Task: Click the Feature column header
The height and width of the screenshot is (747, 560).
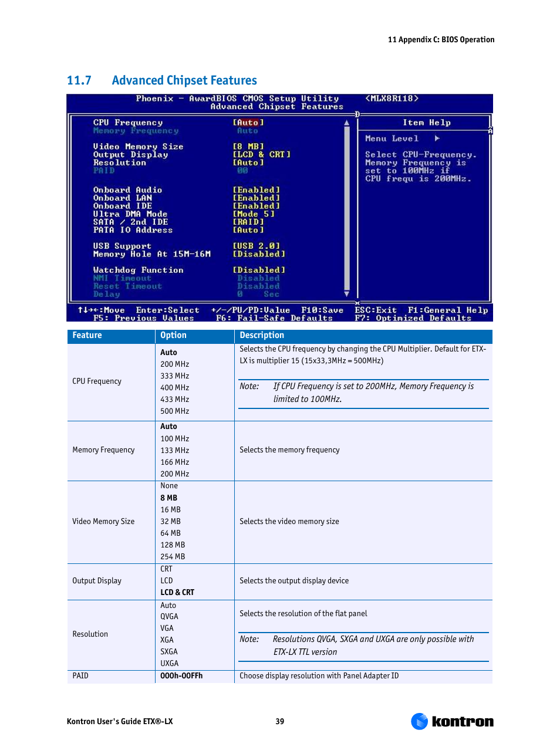Action: [x=87, y=336]
